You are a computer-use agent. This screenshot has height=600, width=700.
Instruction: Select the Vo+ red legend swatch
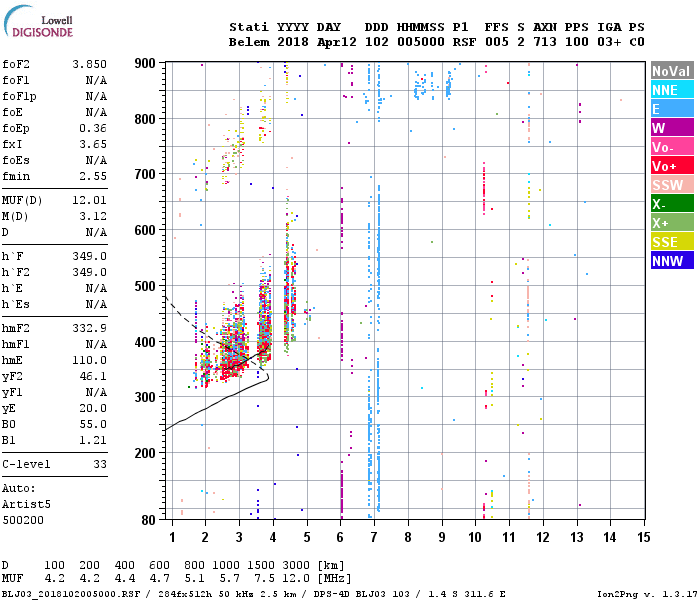pos(672,166)
